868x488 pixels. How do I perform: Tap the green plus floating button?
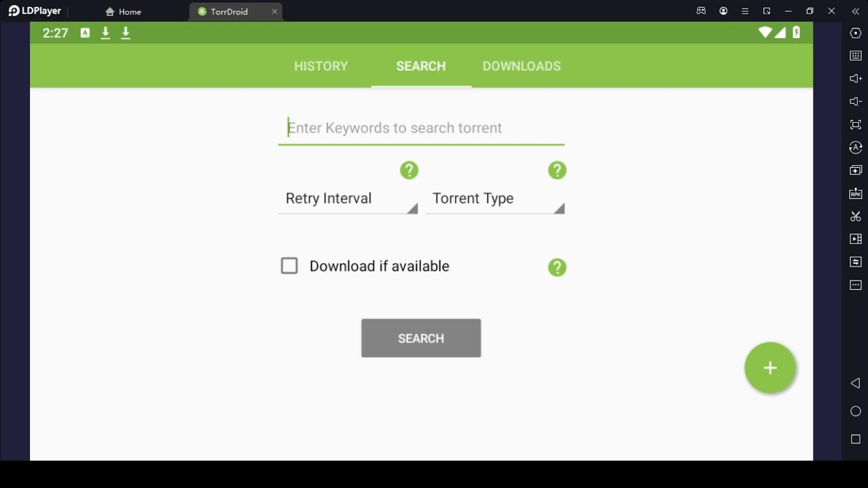(x=770, y=368)
